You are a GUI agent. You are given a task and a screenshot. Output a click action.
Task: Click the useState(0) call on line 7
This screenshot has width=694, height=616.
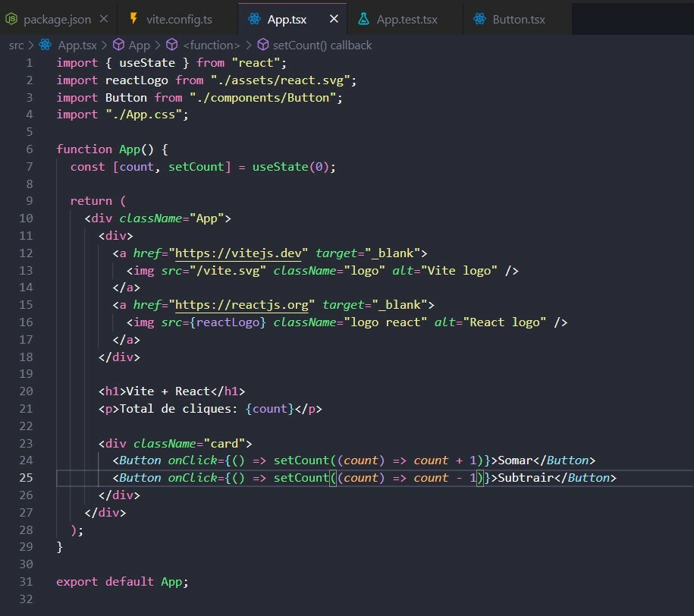(x=290, y=167)
